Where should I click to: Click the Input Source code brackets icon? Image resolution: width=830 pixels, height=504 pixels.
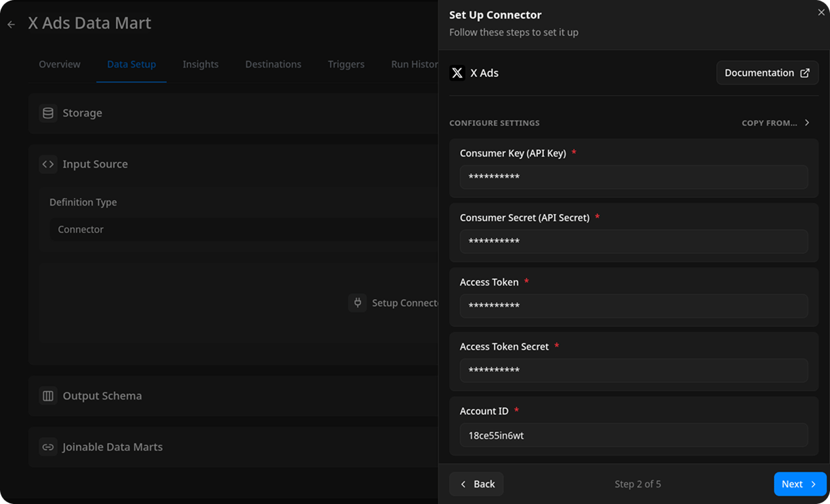tap(48, 164)
